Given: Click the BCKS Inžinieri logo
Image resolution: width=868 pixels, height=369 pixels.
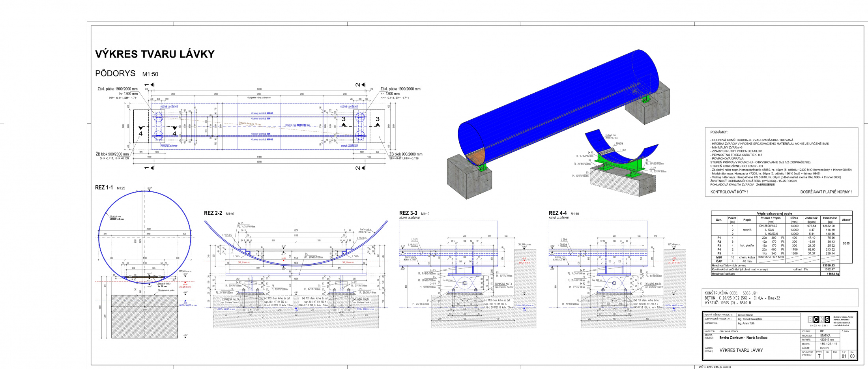Looking at the screenshot, I should coord(818,321).
